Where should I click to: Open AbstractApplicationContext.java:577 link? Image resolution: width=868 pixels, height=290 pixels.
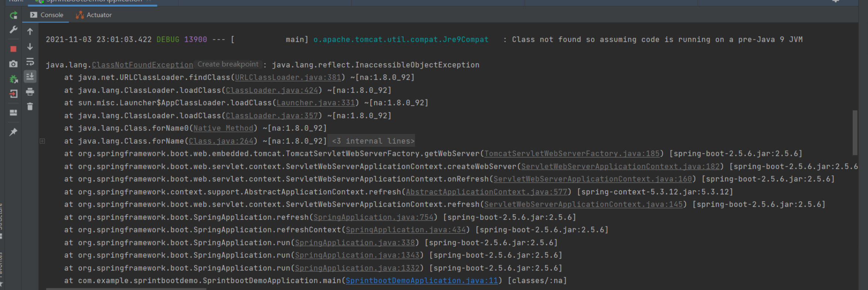(x=486, y=192)
